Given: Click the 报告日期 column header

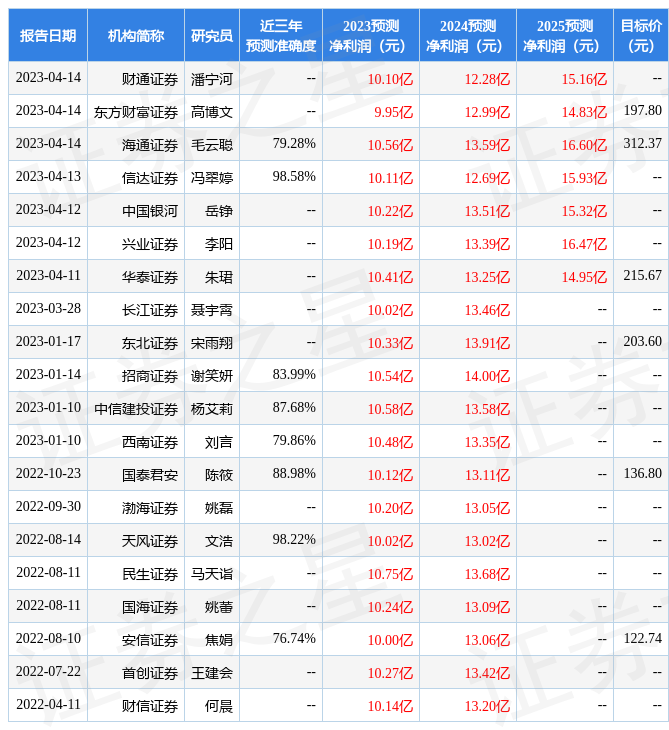Looking at the screenshot, I should (47, 35).
